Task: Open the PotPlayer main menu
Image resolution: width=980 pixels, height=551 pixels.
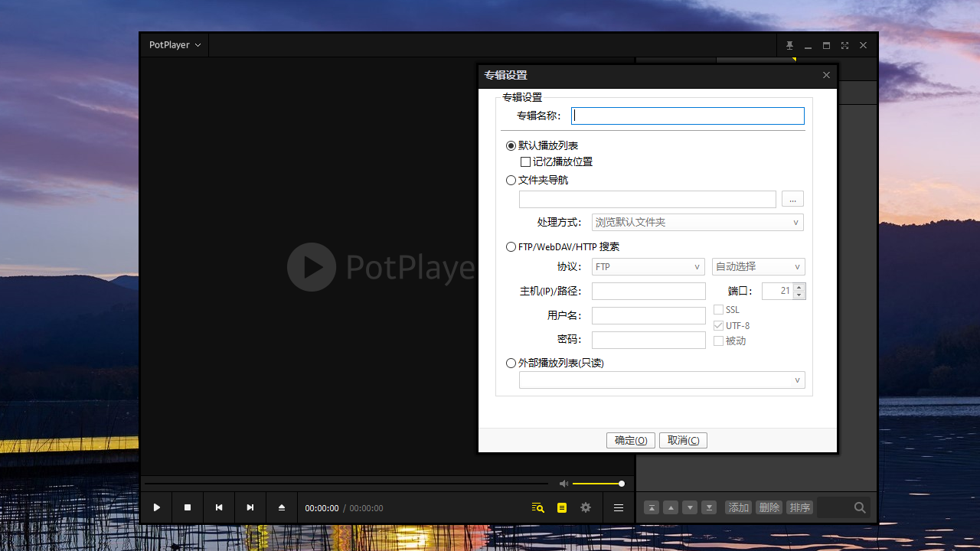Action: [174, 44]
